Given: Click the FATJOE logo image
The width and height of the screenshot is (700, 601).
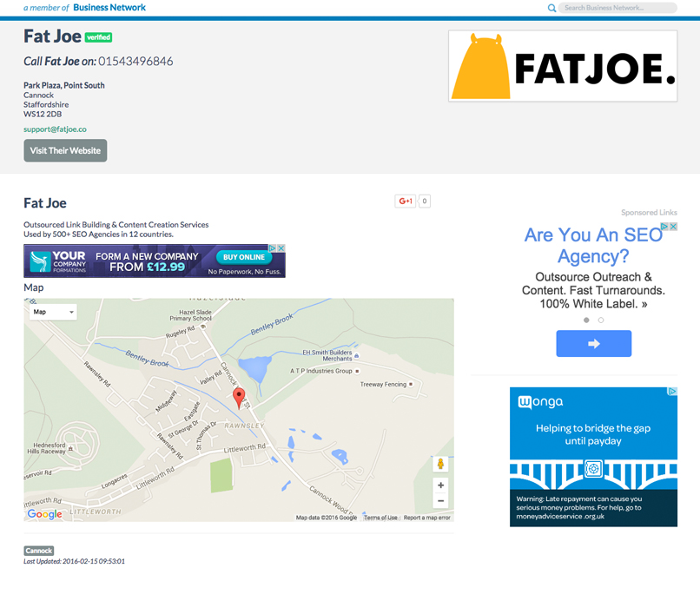Looking at the screenshot, I should tap(563, 66).
